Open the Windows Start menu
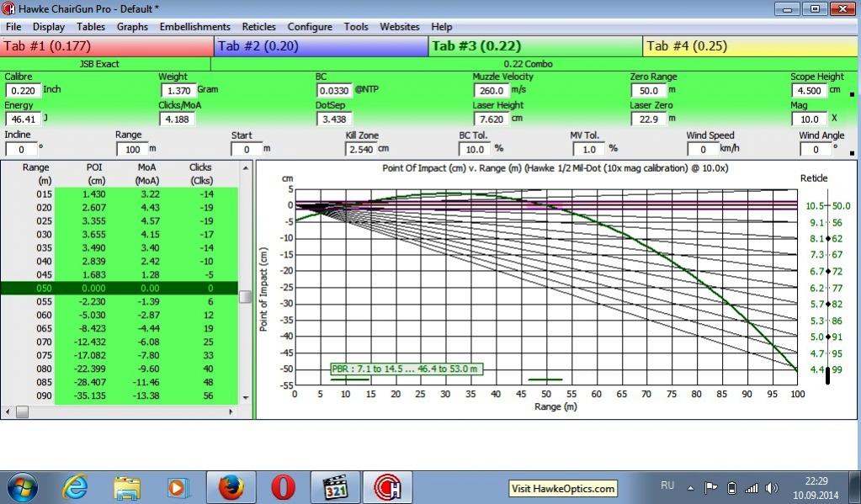 [x=22, y=487]
